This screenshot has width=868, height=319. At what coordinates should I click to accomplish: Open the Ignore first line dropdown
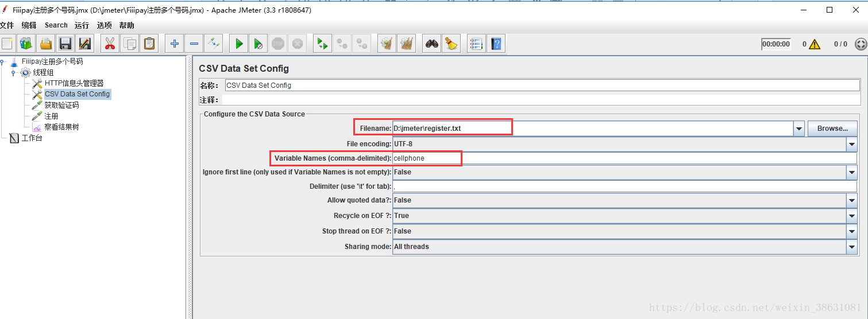pyautogui.click(x=852, y=172)
